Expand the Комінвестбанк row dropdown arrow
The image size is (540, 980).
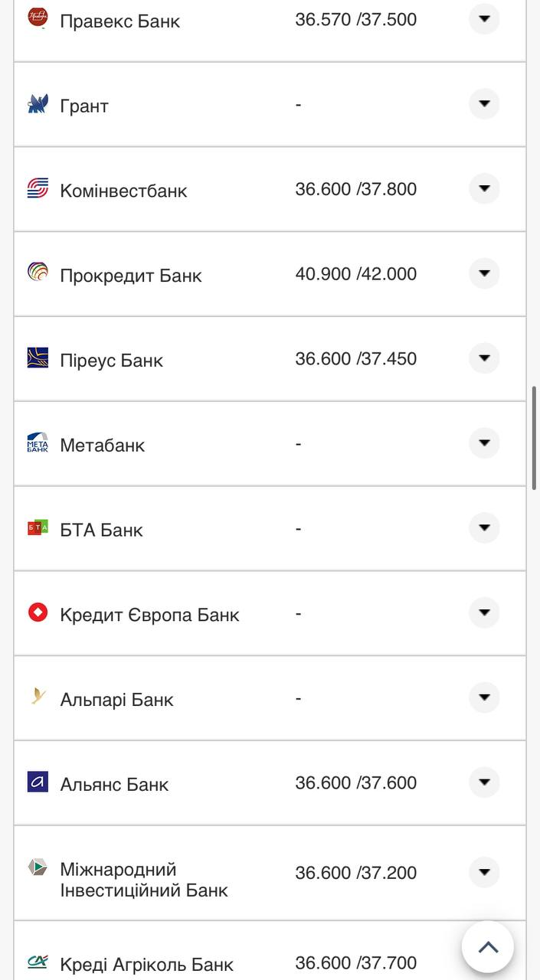coord(484,188)
